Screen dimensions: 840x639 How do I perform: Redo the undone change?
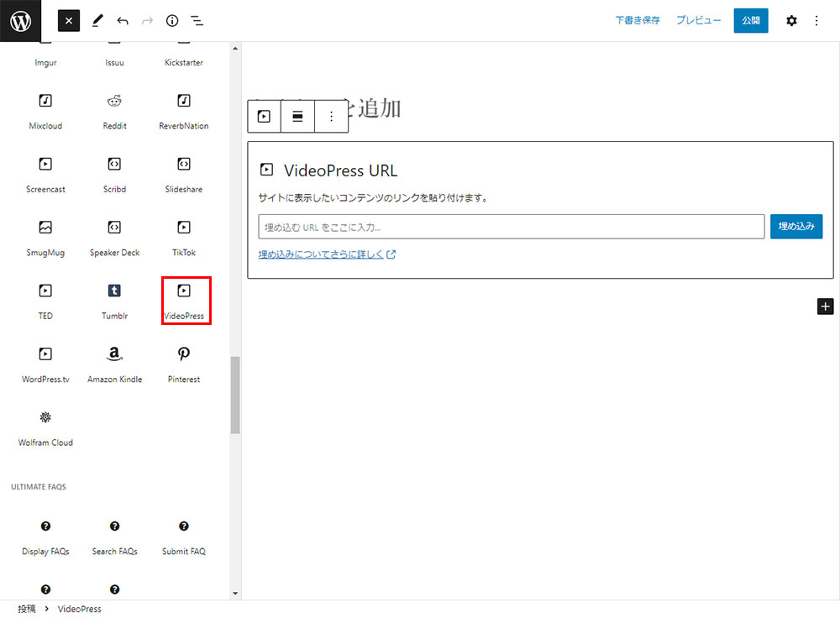coord(147,21)
